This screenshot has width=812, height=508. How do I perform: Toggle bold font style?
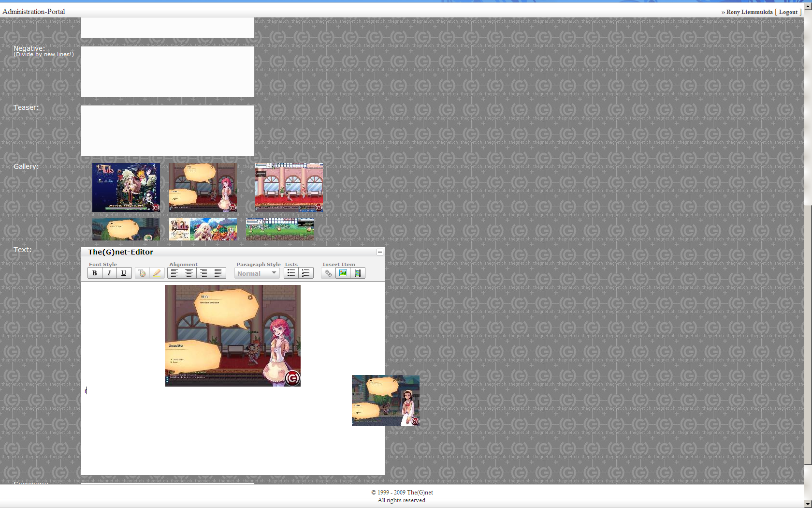click(x=95, y=273)
